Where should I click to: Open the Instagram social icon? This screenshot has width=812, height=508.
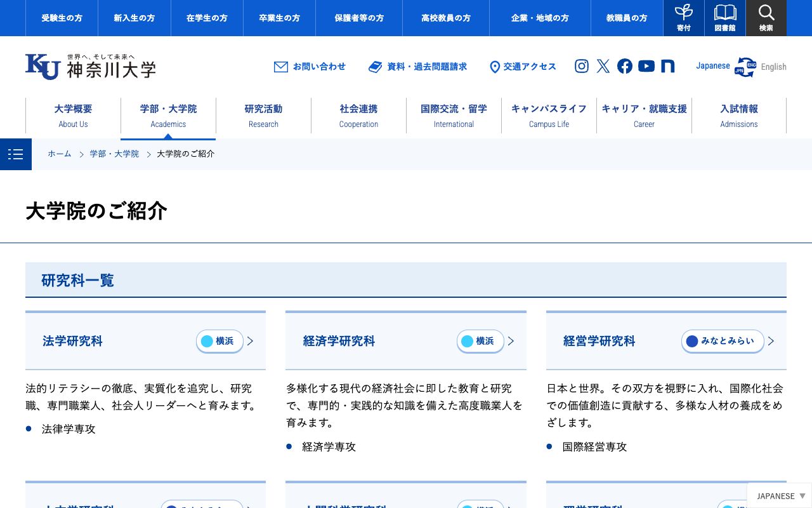point(582,66)
